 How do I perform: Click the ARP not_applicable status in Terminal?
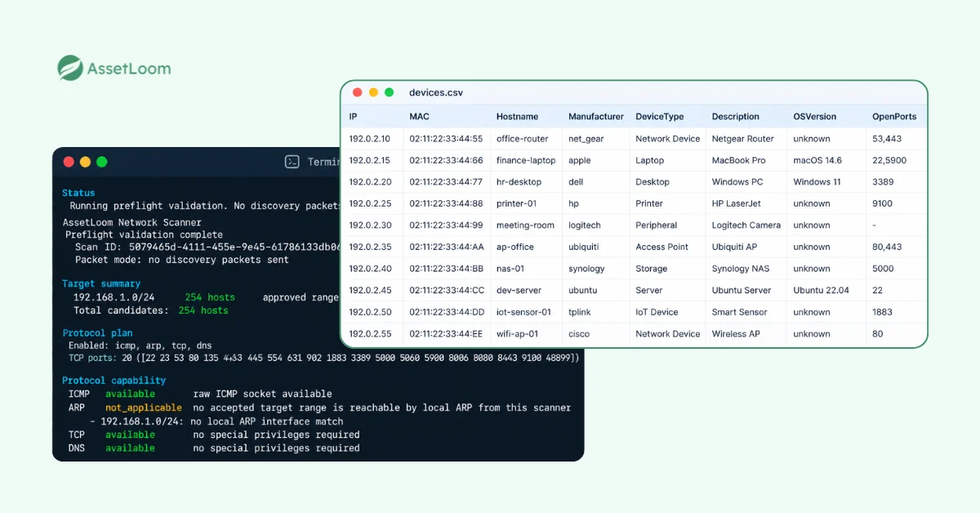(144, 408)
